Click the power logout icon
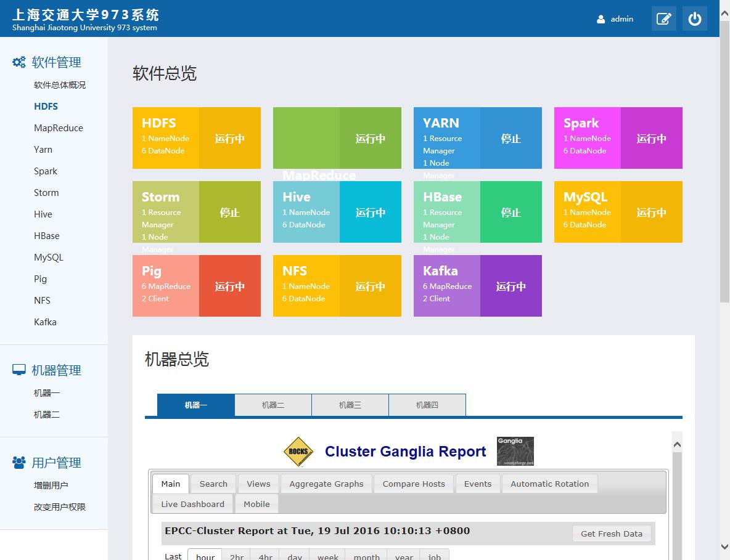This screenshot has height=560, width=730. (x=694, y=19)
